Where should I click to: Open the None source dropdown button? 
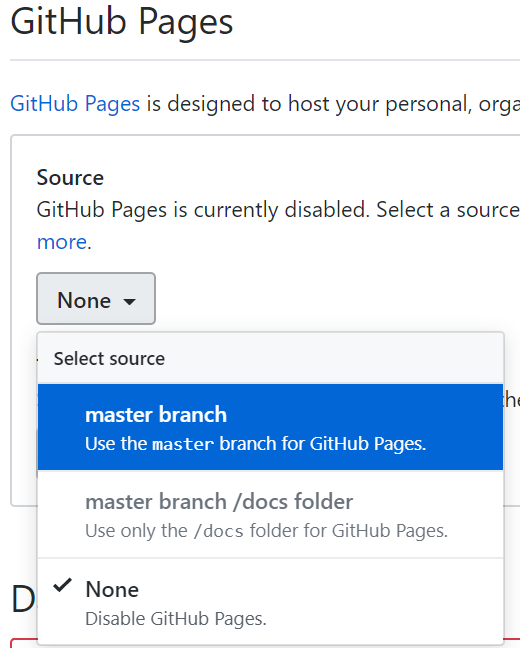tap(96, 298)
